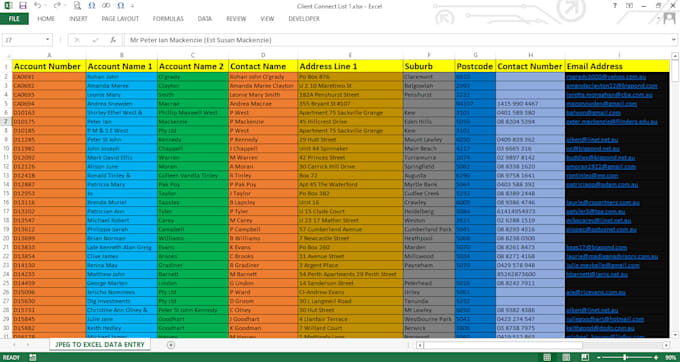Open the FILE backstage tab
Screen dimensions: 680x362
[14, 19]
